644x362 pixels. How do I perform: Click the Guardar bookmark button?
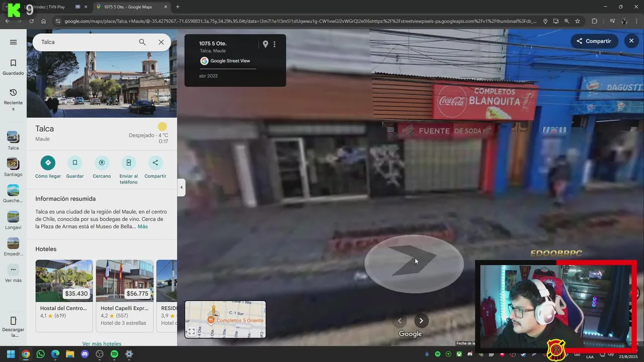tap(75, 167)
